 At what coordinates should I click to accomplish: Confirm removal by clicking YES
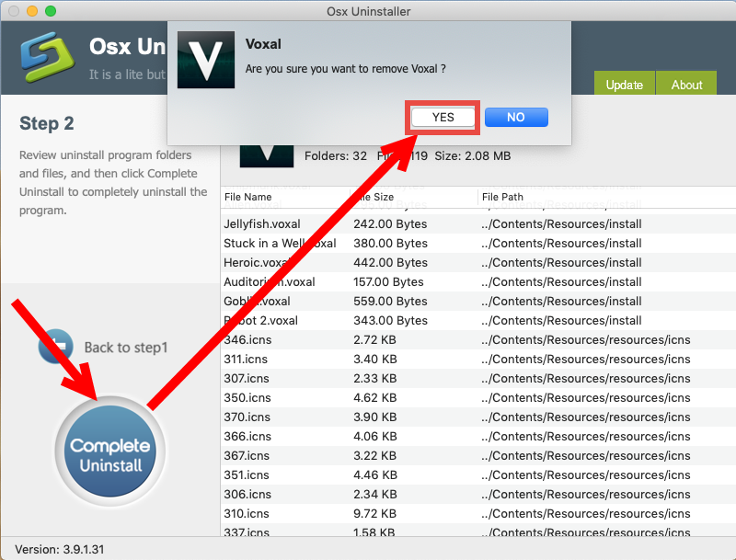pyautogui.click(x=443, y=118)
